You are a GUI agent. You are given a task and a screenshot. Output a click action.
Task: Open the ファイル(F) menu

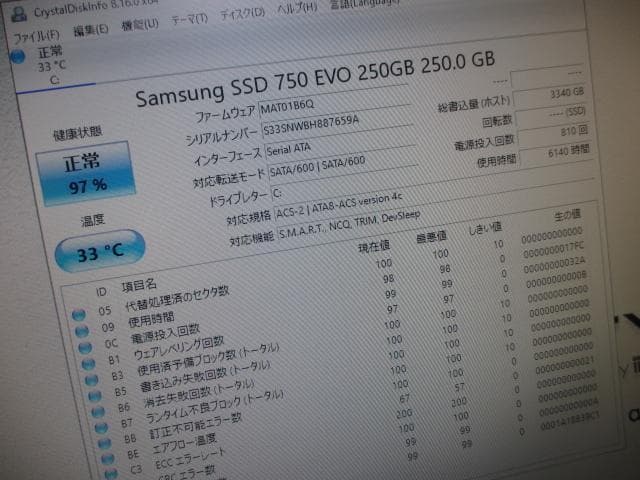(x=36, y=37)
